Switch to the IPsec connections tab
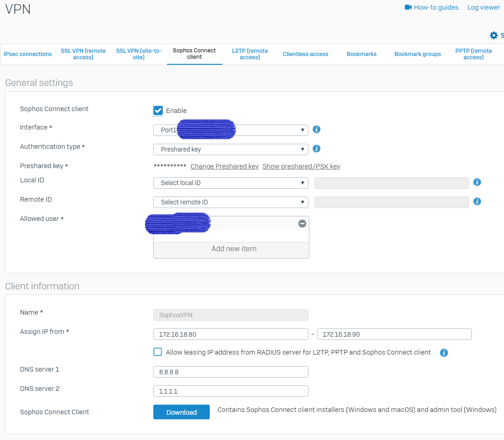 point(28,54)
